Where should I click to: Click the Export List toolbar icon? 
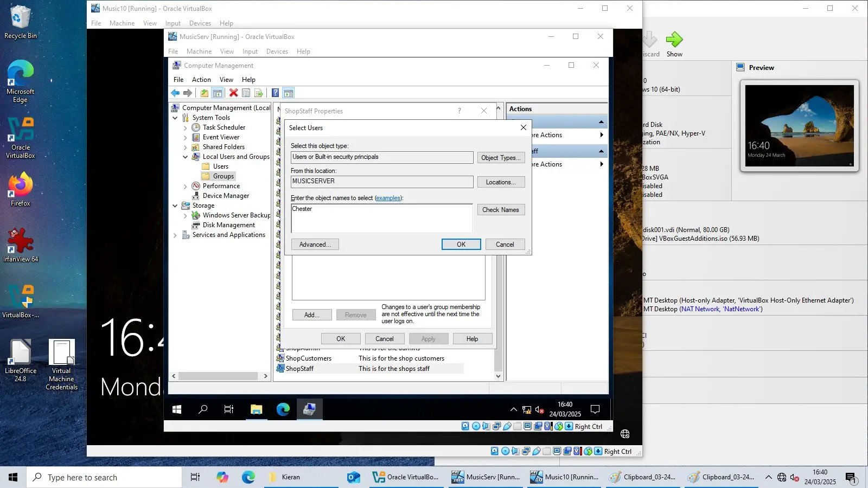point(259,93)
